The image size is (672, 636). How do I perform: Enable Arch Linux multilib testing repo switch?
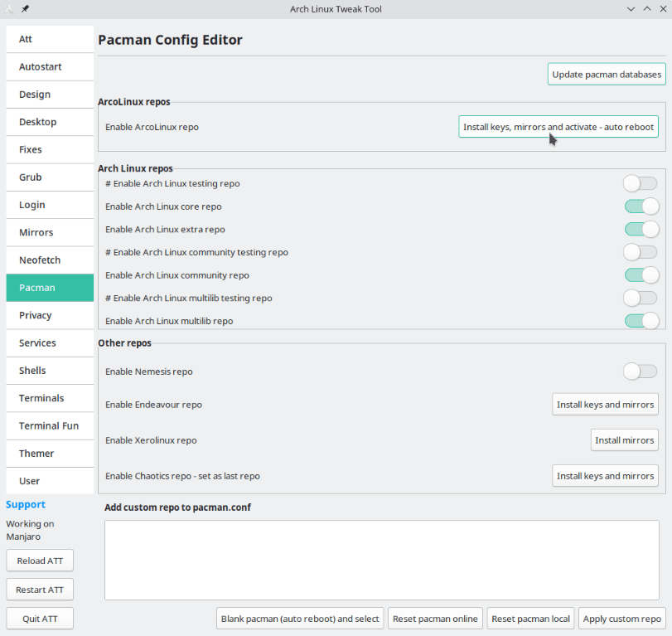coord(641,298)
